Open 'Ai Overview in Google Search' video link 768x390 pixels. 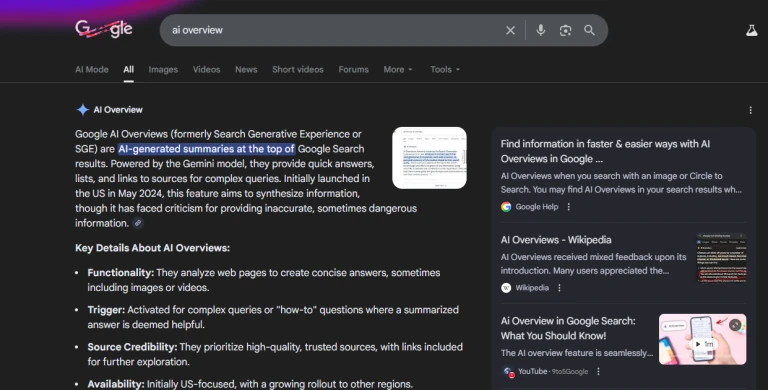[x=568, y=328]
